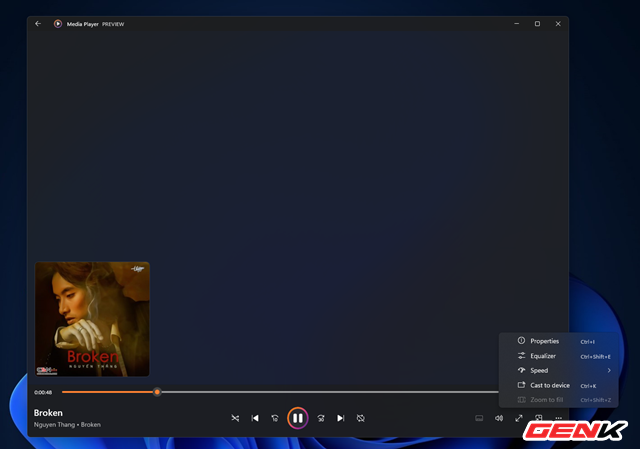This screenshot has height=449, width=640.
Task: Click the Speed gauge icon
Action: click(x=521, y=370)
